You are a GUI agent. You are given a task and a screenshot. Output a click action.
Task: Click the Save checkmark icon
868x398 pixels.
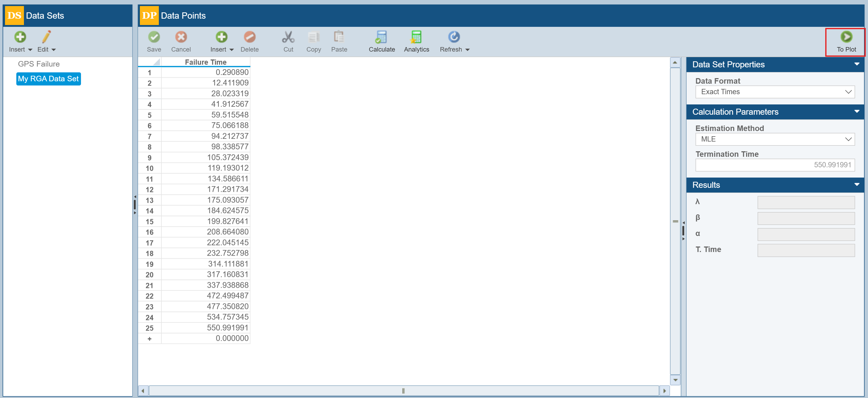click(x=154, y=37)
